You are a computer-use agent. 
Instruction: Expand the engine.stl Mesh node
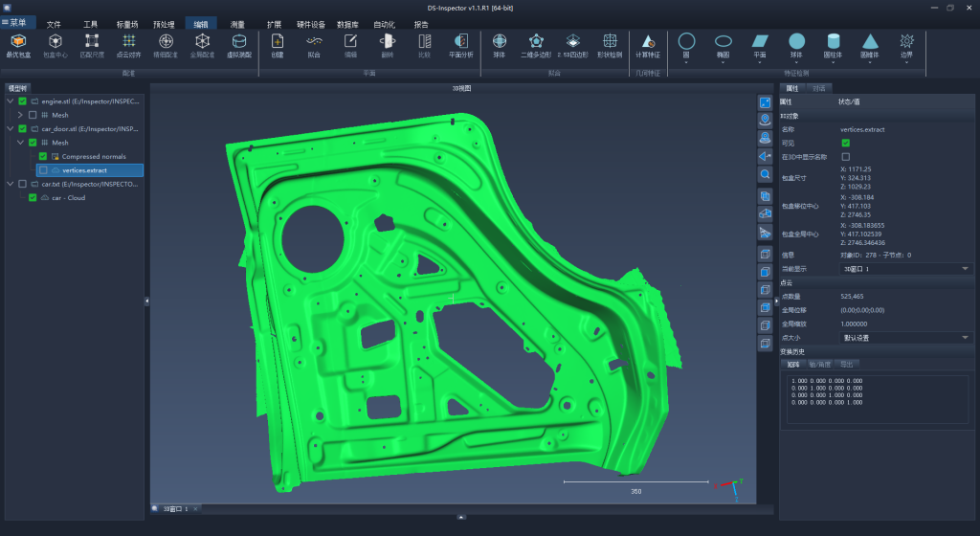coord(20,115)
